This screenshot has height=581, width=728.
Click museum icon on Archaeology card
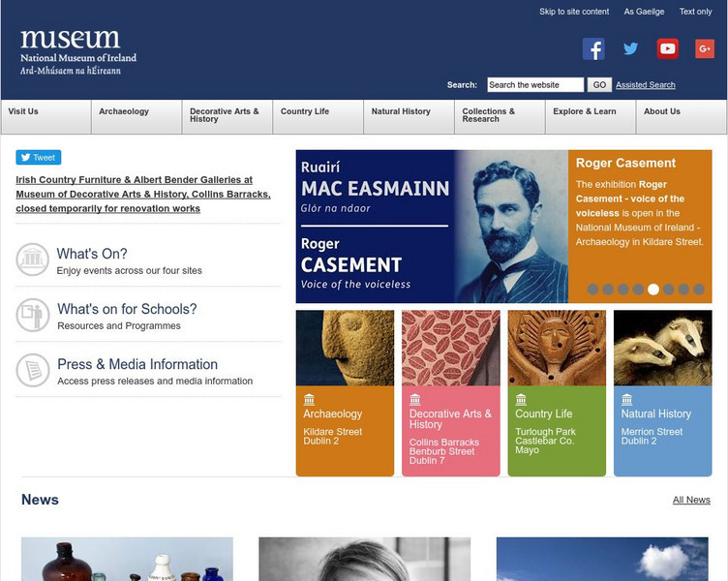pos(309,399)
